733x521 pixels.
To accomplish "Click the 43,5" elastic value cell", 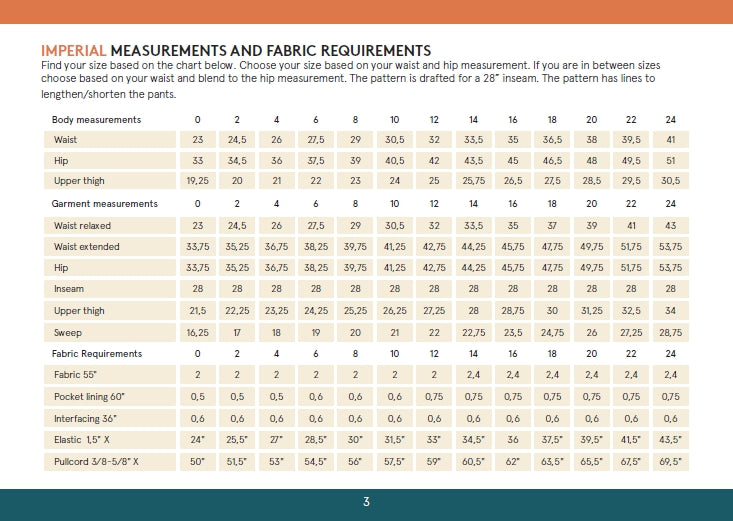I will (670, 440).
